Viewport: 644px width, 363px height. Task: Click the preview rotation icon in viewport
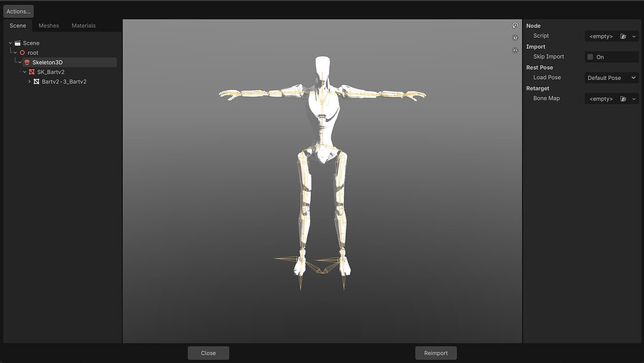pyautogui.click(x=515, y=25)
